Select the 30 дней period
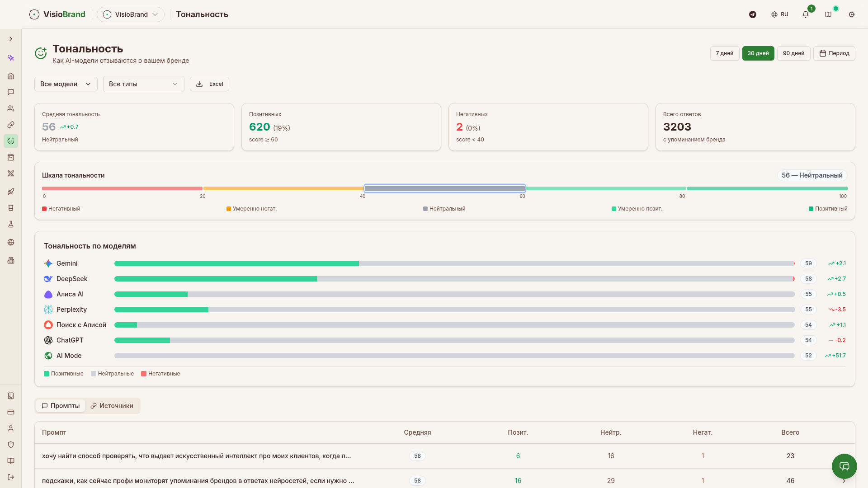868x488 pixels. click(758, 53)
